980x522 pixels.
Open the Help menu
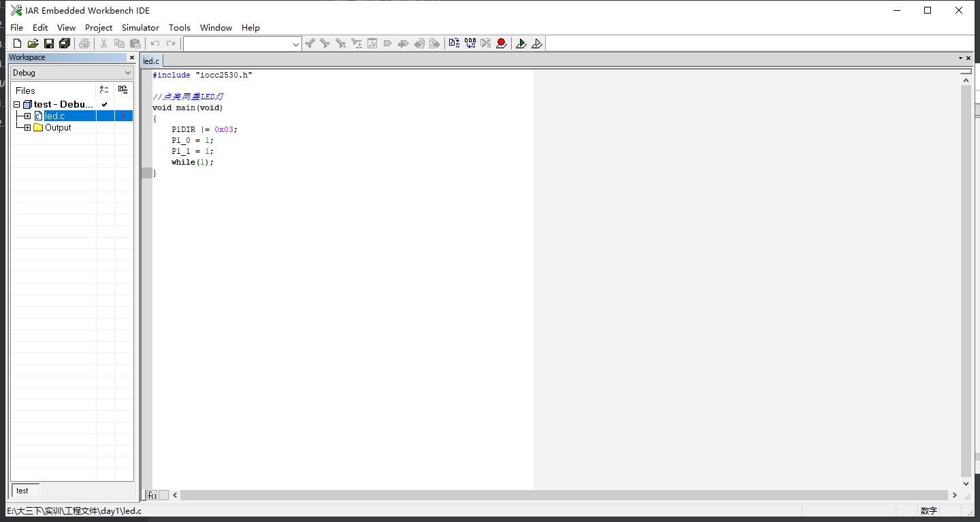click(x=250, y=28)
